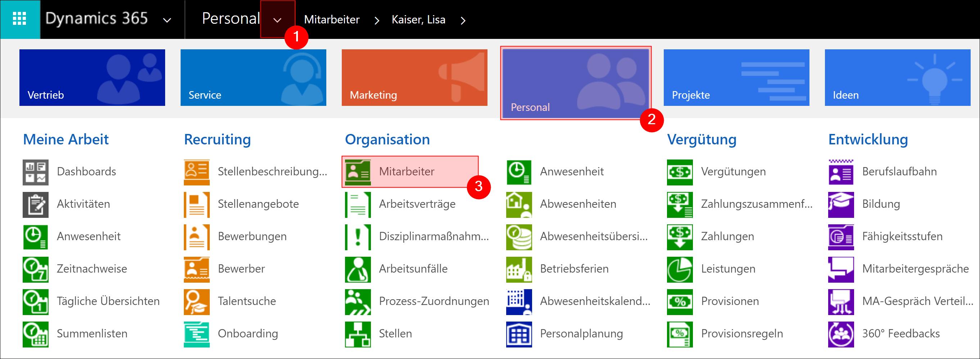Viewport: 980px width, 359px height.
Task: Expand the chevron after Kaiser, Lisa
Action: [463, 20]
